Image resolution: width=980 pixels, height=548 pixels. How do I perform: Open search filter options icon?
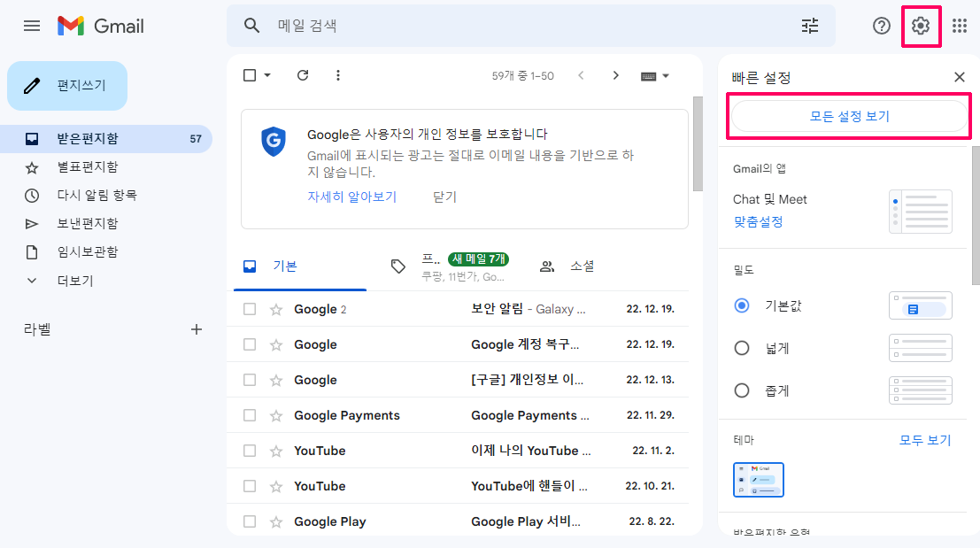810,26
